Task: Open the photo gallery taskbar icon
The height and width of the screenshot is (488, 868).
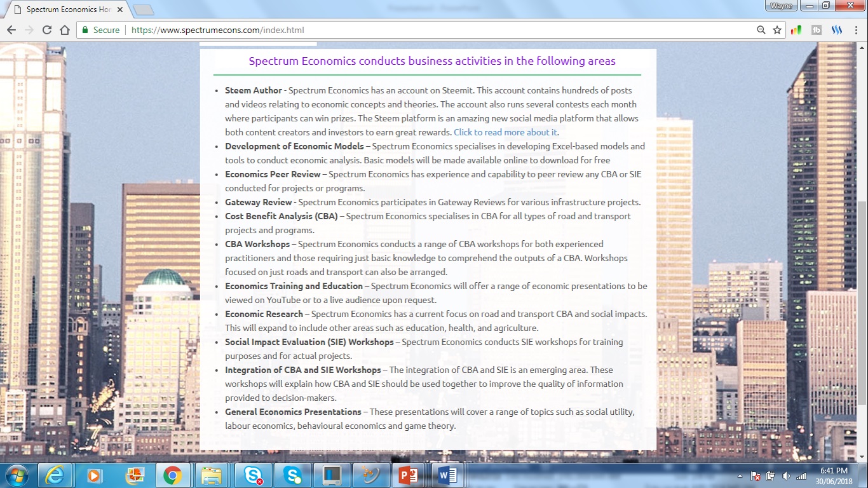Action: [134, 475]
